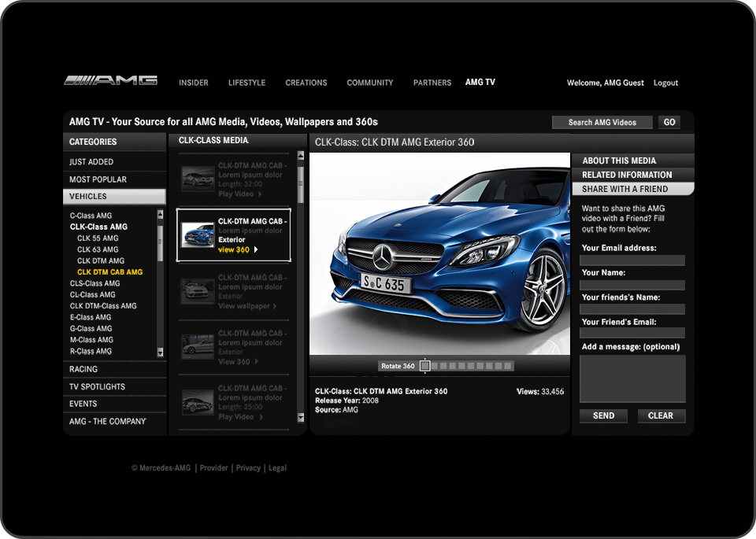
Task: Select R-Class AMG
Action: coord(91,351)
